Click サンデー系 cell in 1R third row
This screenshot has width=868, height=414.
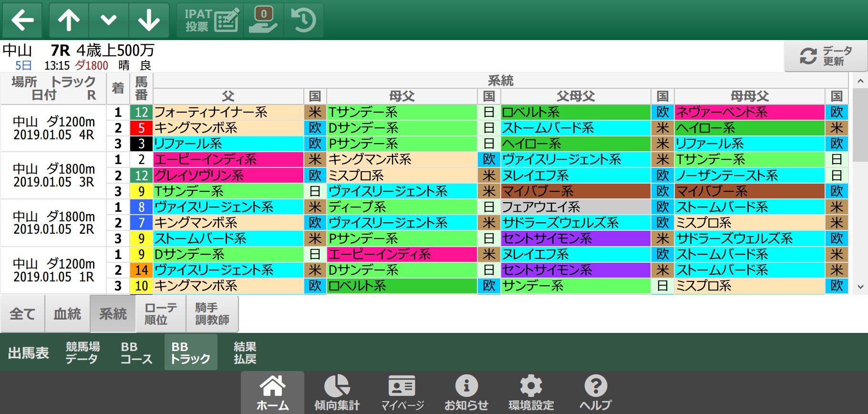coord(576,286)
